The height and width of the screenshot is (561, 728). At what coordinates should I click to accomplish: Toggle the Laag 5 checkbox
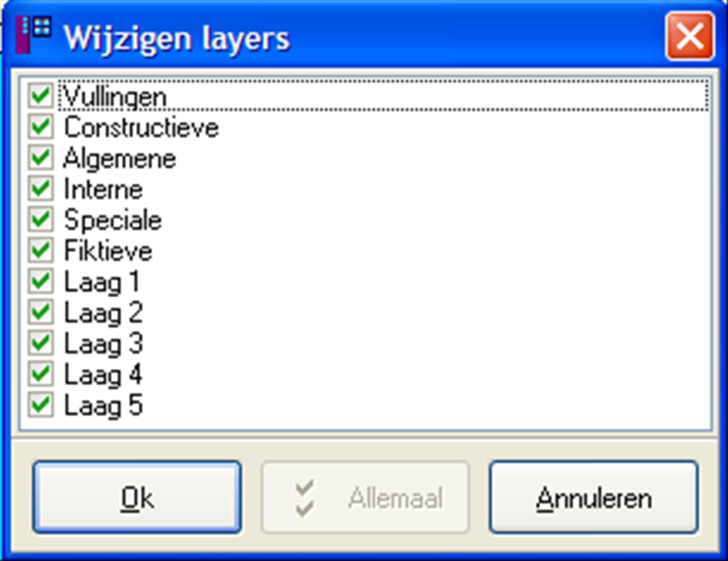(x=40, y=405)
